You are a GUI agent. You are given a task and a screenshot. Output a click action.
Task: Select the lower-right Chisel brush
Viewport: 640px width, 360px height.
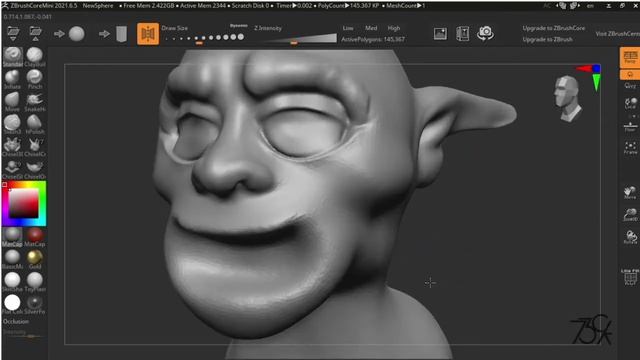35,169
